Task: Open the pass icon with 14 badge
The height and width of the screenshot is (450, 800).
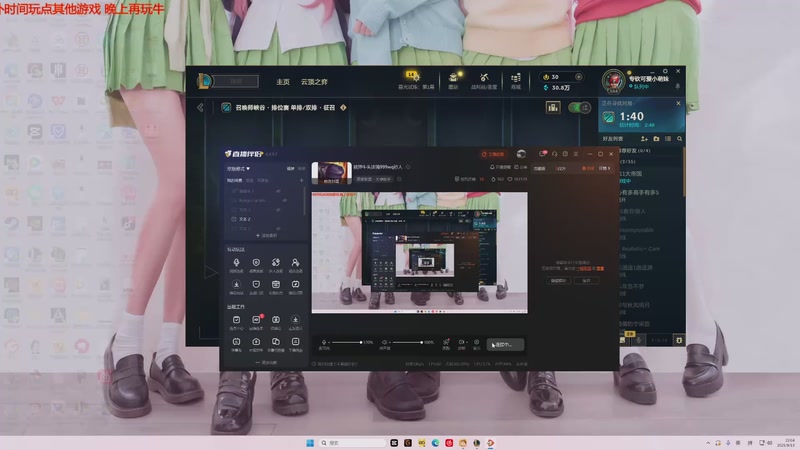Action: [x=416, y=78]
